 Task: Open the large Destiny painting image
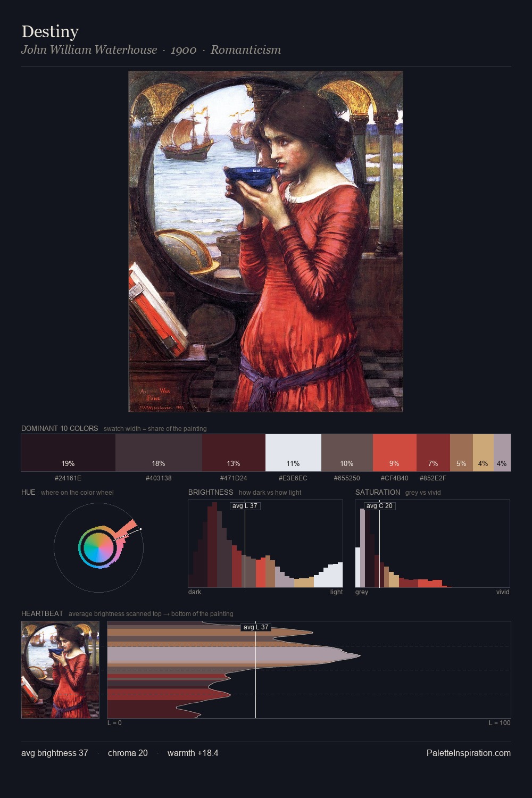click(265, 242)
